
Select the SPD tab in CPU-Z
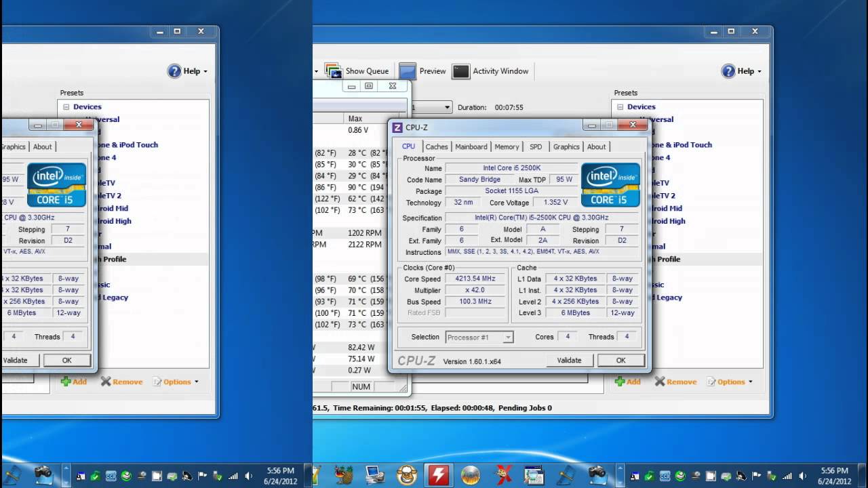tap(536, 146)
